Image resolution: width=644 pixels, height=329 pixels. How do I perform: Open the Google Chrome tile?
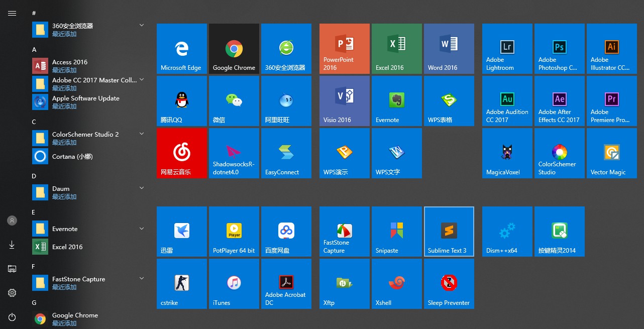(234, 49)
